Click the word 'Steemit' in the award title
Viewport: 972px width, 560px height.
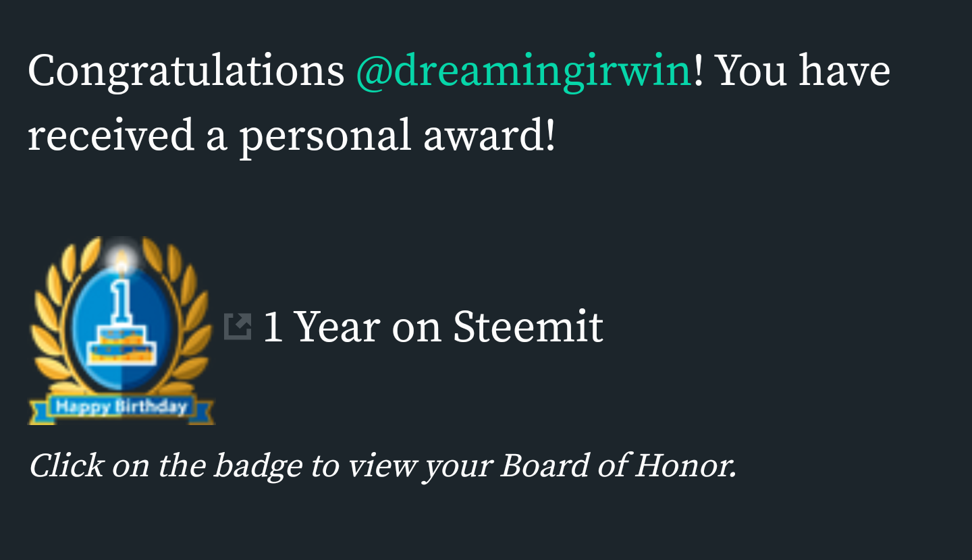(528, 327)
